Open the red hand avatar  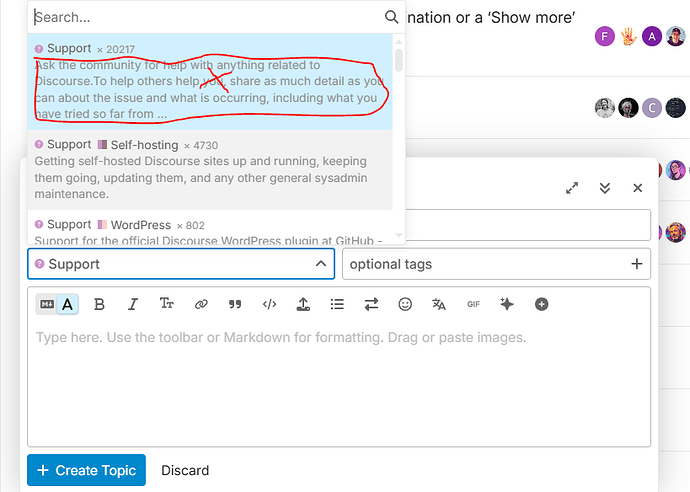[x=628, y=36]
